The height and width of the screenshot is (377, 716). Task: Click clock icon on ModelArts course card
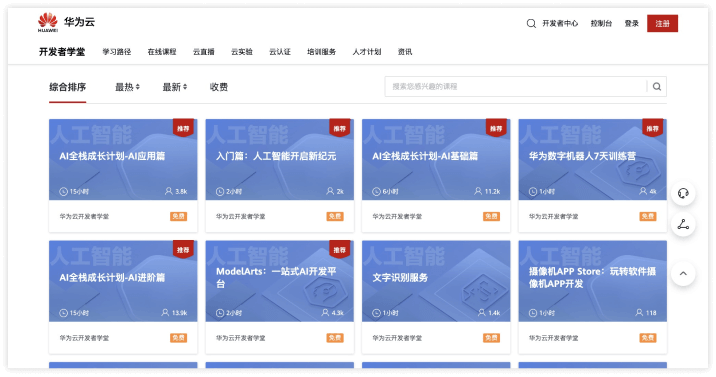click(220, 313)
